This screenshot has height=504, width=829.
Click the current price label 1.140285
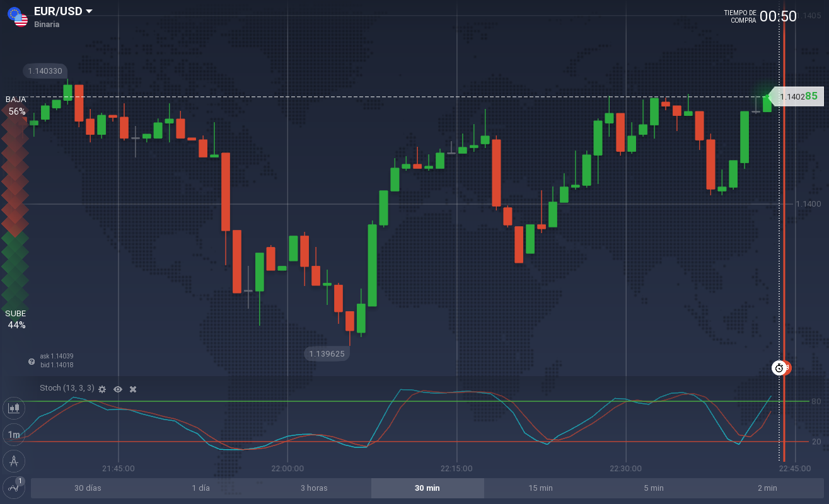[798, 96]
